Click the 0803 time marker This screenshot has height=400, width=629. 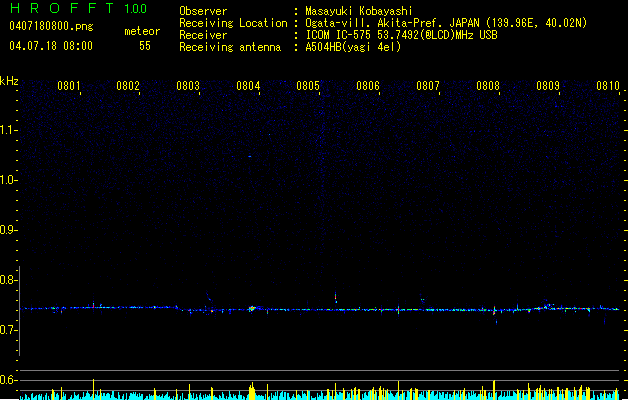(x=188, y=85)
